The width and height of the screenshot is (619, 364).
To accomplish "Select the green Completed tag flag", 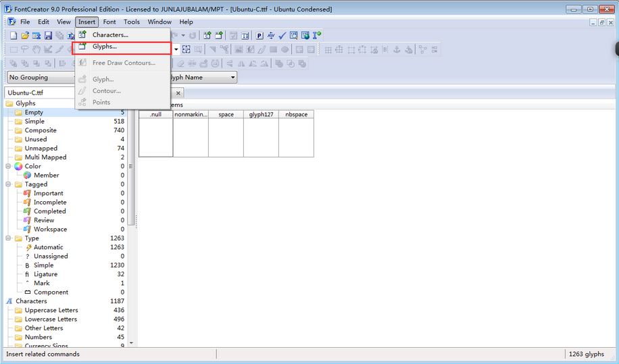I will (x=27, y=211).
